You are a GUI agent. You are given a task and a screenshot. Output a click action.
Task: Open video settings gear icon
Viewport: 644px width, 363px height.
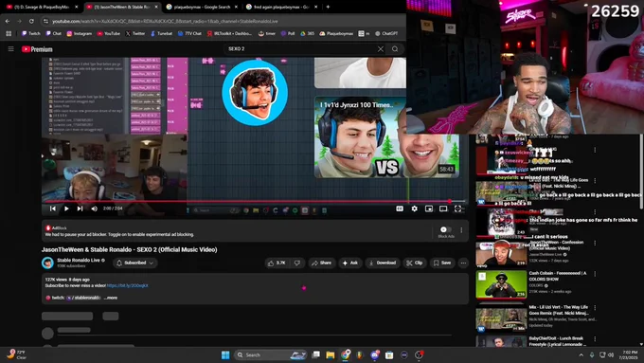pos(415,209)
